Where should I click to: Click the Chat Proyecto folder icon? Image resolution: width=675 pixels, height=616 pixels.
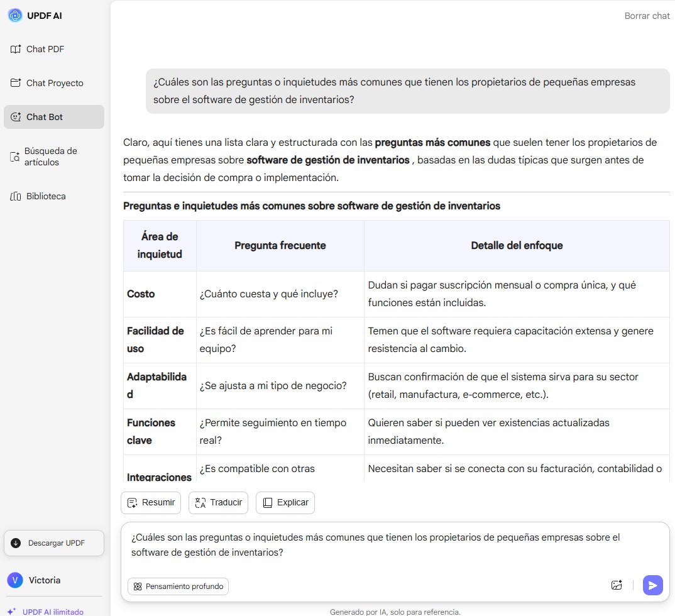[16, 82]
